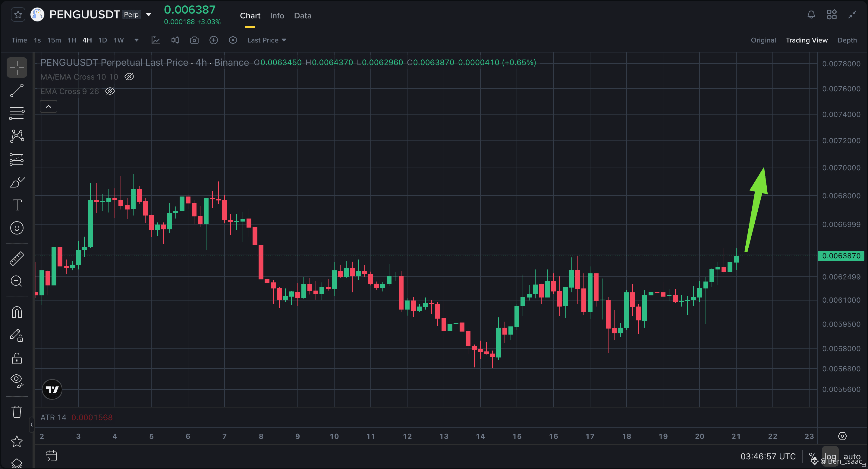This screenshot has width=868, height=469.
Task: Select the Time interval option
Action: coord(19,40)
